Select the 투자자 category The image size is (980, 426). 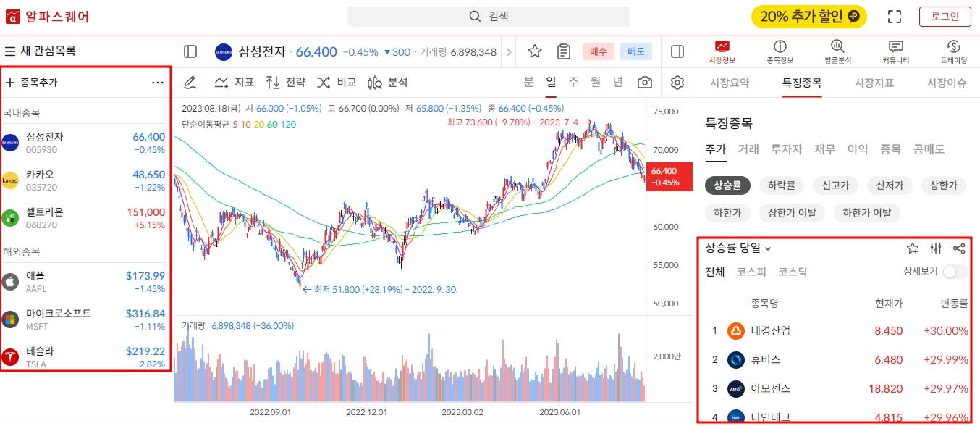pyautogui.click(x=786, y=149)
